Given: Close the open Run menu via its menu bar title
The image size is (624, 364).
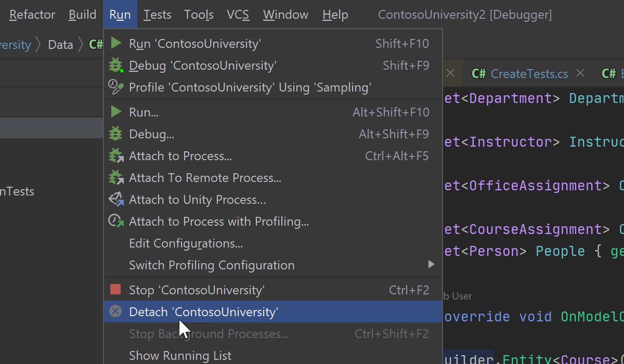Looking at the screenshot, I should coord(120,15).
